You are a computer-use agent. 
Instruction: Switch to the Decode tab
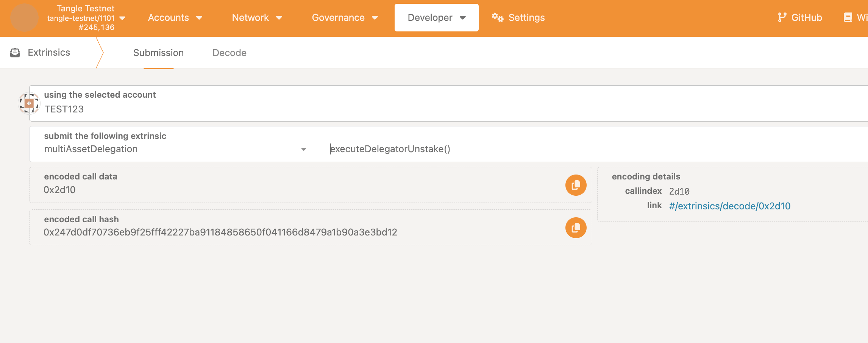(229, 53)
